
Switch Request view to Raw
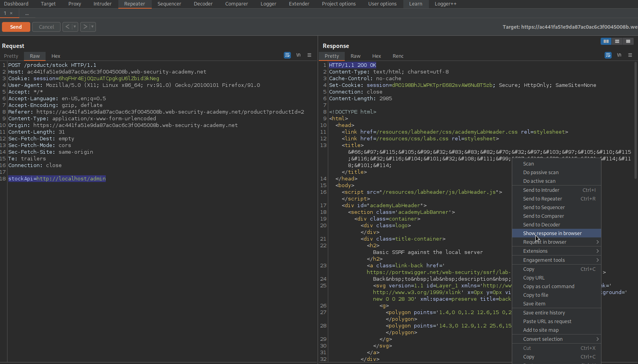35,56
